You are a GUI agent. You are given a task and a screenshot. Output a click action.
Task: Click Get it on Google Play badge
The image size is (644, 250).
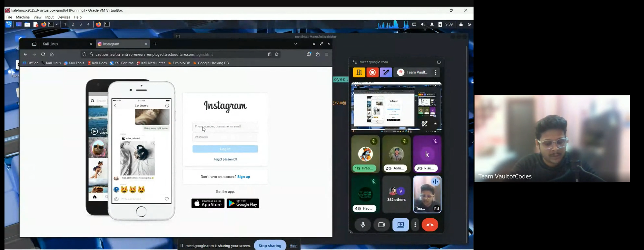coord(243,204)
